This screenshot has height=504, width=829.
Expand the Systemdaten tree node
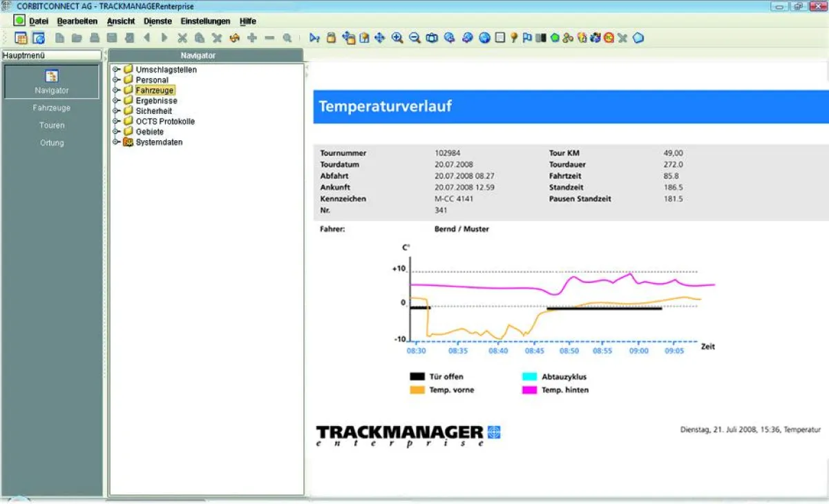(x=116, y=142)
